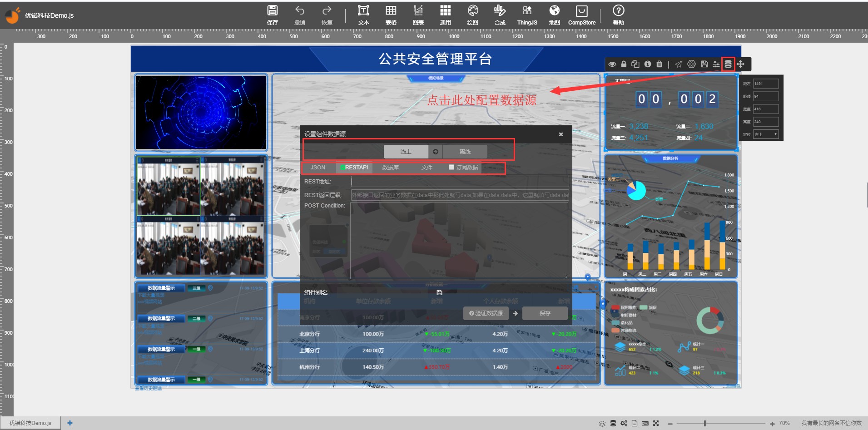Click the 宽度 value field showing 418

coord(766,109)
